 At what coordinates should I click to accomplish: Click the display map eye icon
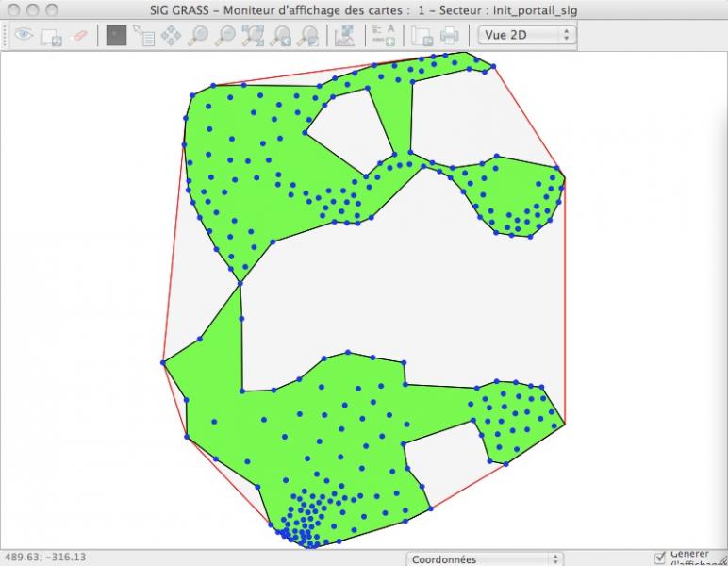tap(24, 36)
